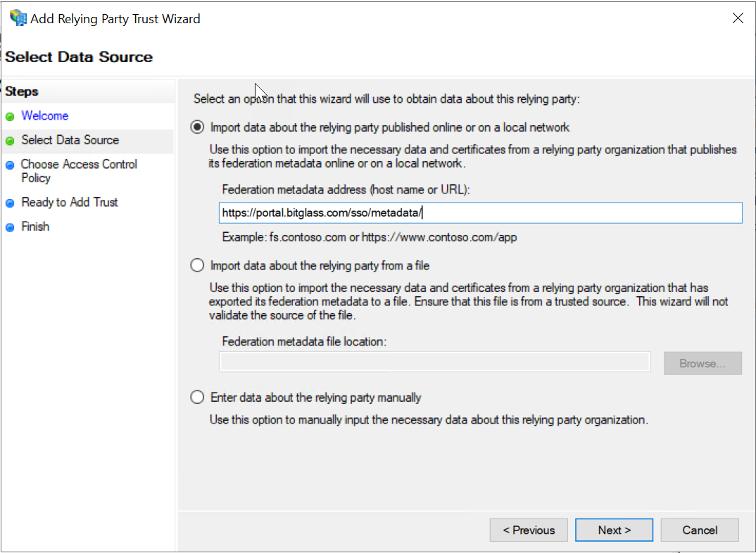Cancel the wizard
756x553 pixels.
click(700, 530)
